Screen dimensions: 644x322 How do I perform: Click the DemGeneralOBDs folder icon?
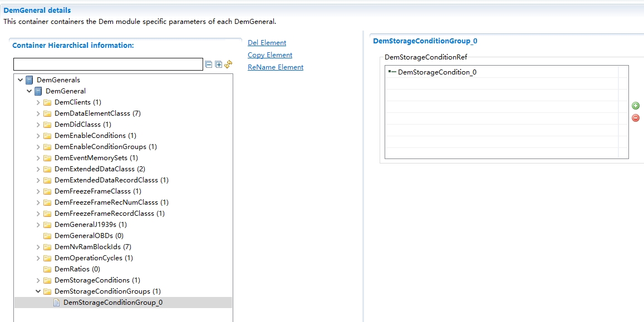pyautogui.click(x=48, y=235)
